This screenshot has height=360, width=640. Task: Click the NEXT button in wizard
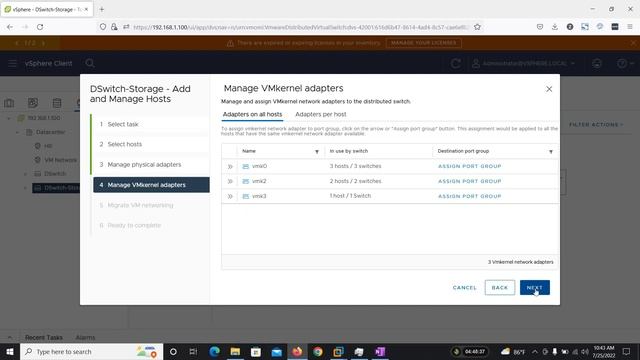pos(534,287)
